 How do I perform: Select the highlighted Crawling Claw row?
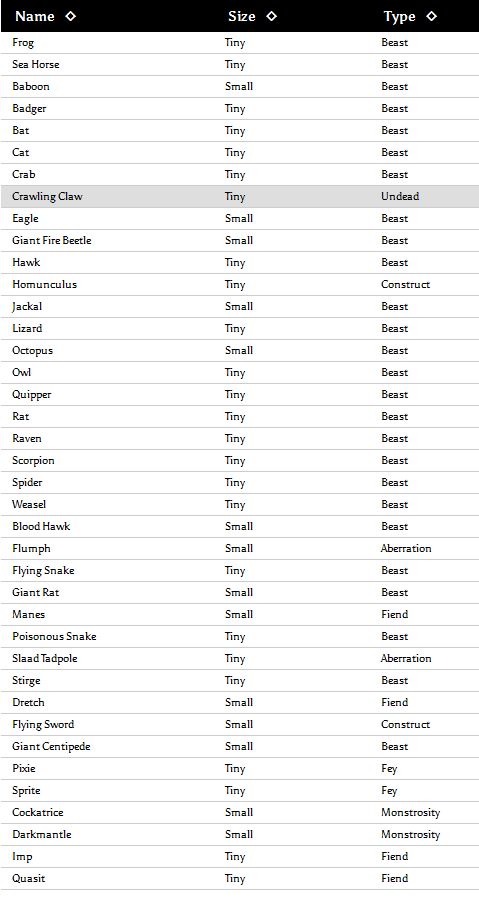(x=240, y=196)
